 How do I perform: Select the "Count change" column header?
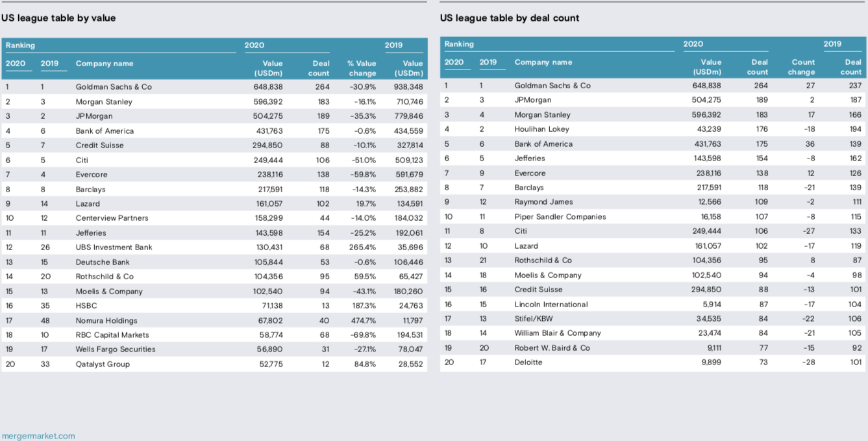click(802, 67)
